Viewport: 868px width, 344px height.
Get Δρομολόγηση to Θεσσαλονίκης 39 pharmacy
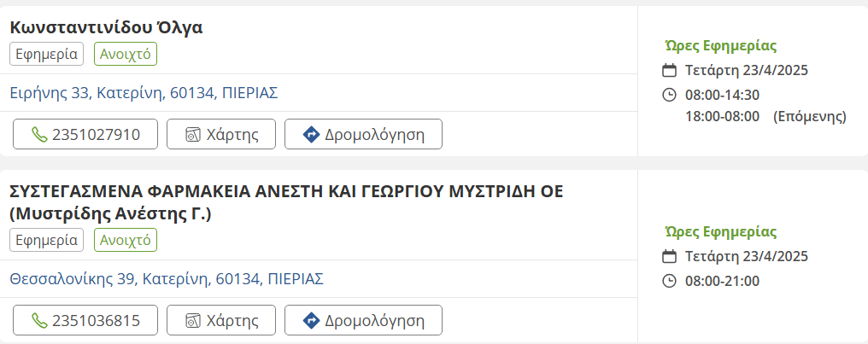coord(363,321)
